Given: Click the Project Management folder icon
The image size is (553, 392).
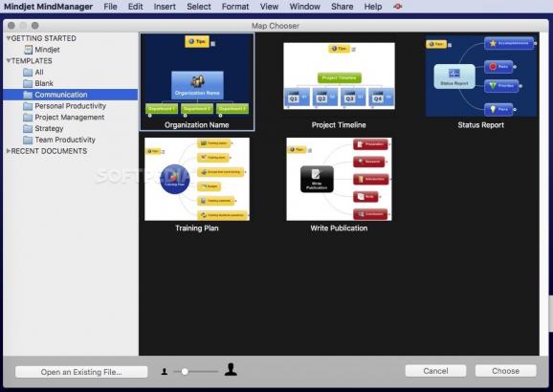Looking at the screenshot, I should [28, 118].
